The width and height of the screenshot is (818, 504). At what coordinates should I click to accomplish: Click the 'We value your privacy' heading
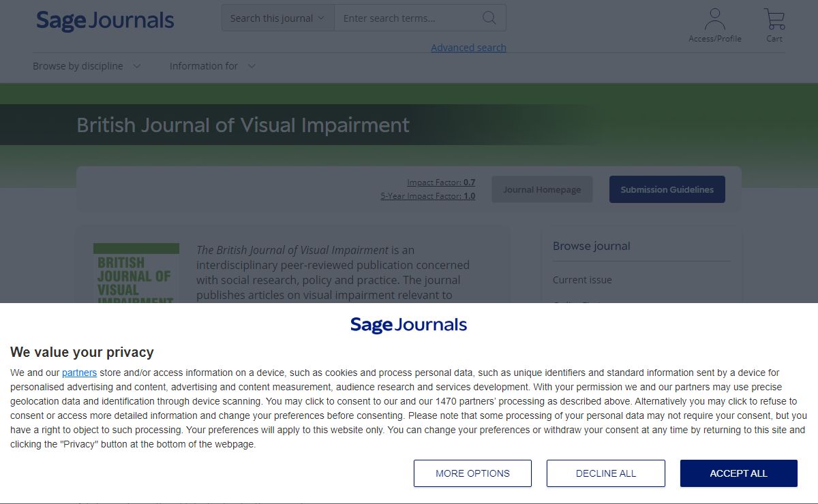coord(82,352)
